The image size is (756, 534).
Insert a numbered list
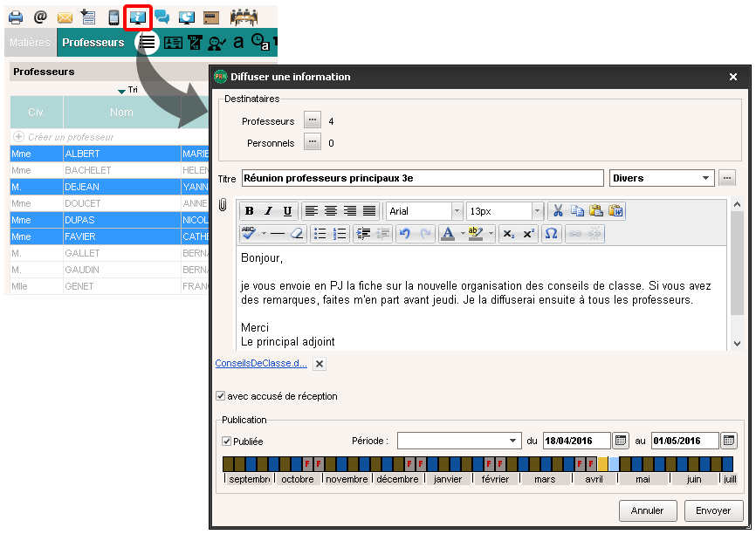[340, 234]
